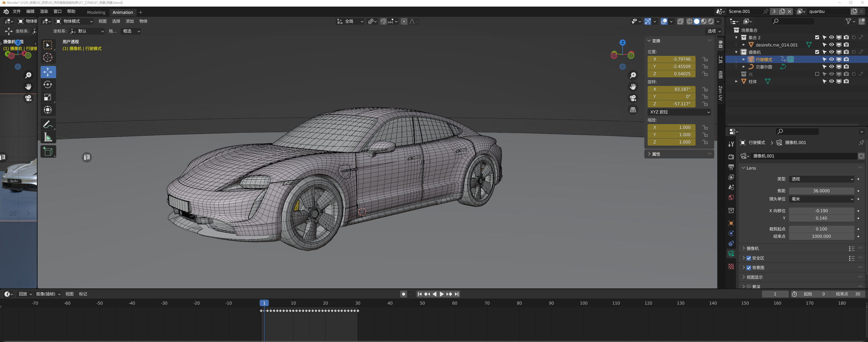868x342 pixels.
Task: Open the Render properties tab
Action: (x=731, y=157)
